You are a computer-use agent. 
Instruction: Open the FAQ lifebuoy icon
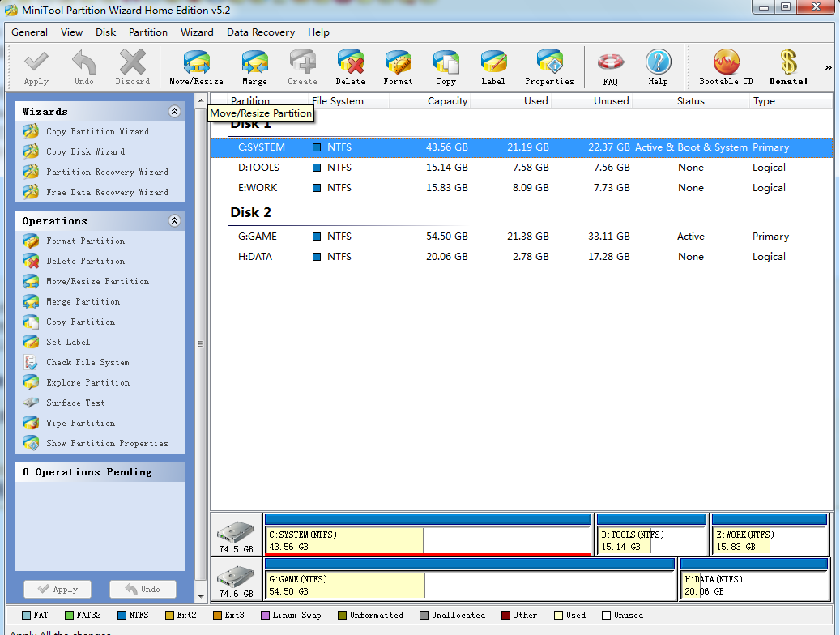[x=610, y=62]
